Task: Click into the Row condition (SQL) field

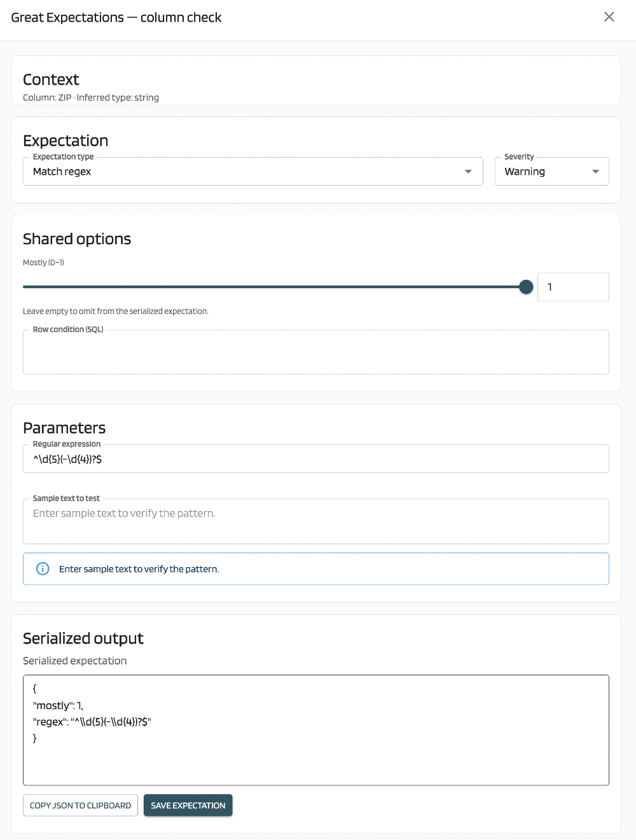Action: tap(316, 352)
